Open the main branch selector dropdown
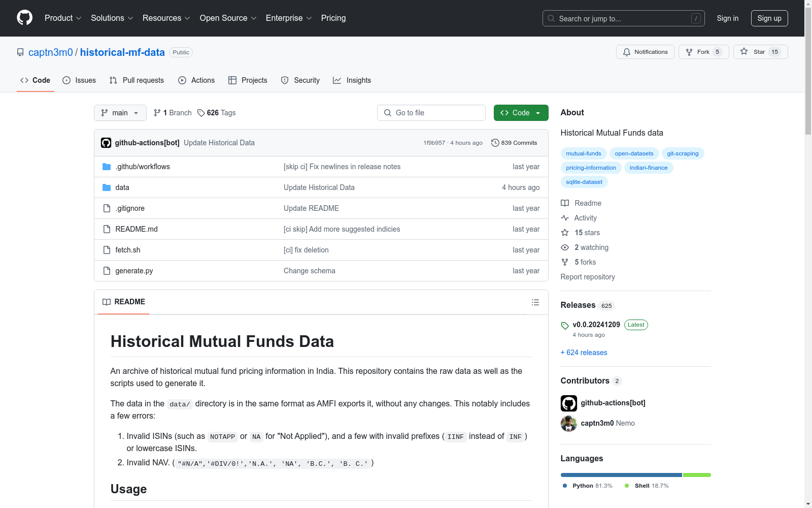Image resolution: width=812 pixels, height=508 pixels. [x=120, y=113]
